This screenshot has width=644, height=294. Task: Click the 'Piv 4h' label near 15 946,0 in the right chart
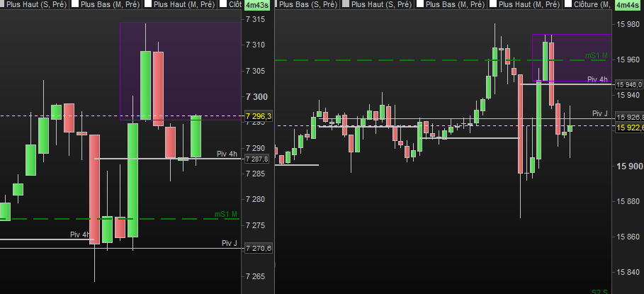(x=597, y=79)
